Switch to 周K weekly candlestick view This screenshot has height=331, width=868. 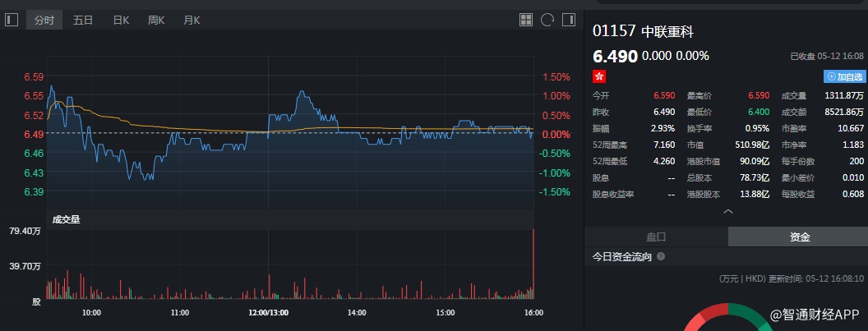point(156,20)
